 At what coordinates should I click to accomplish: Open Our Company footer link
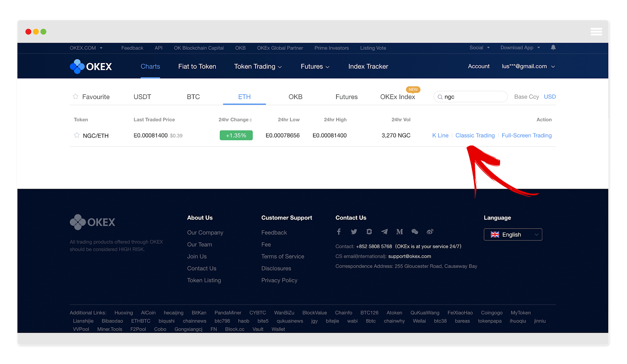point(205,232)
